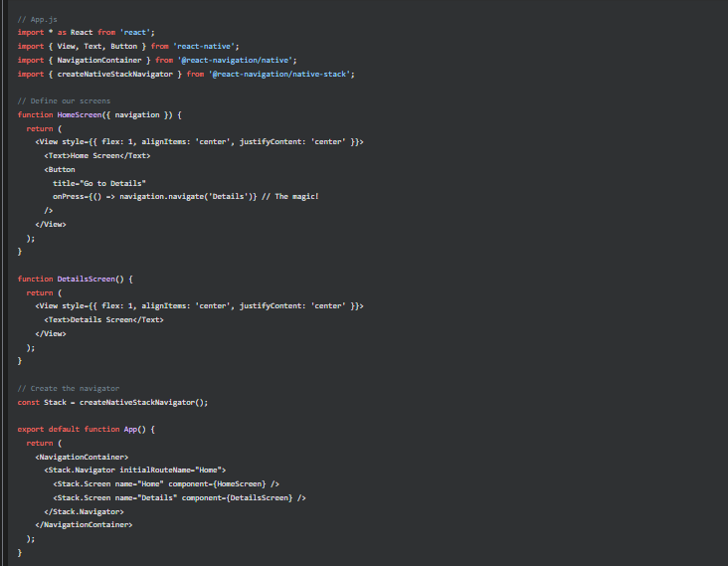Screen dimensions: 728x566
Task: Click the title="Go to Details" attribute
Action: [x=99, y=183]
